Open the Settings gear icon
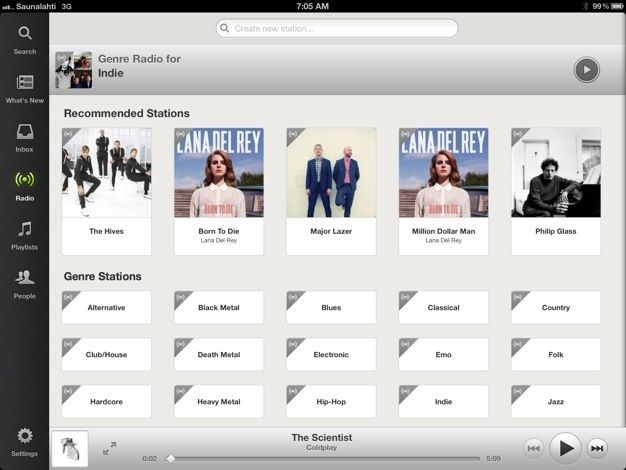This screenshot has width=626, height=470. 25,436
